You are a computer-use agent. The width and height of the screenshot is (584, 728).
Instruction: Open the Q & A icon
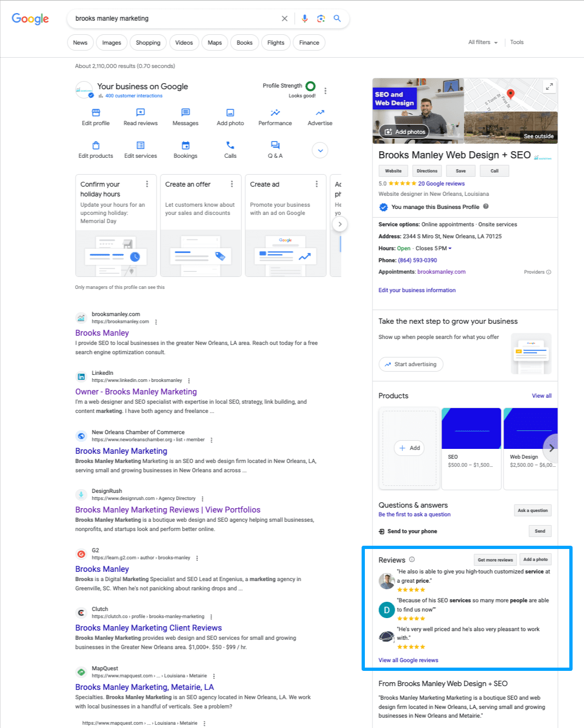pyautogui.click(x=275, y=145)
